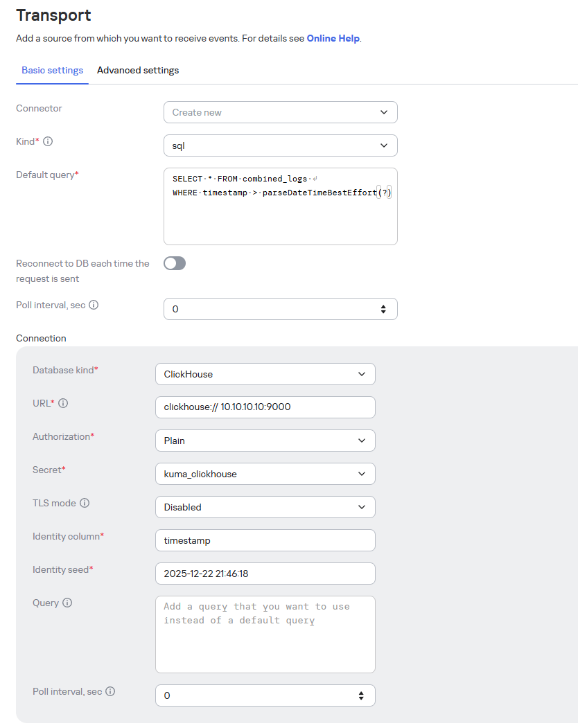The width and height of the screenshot is (578, 728).
Task: Expand the TLS mode Disabled dropdown
Action: [265, 507]
